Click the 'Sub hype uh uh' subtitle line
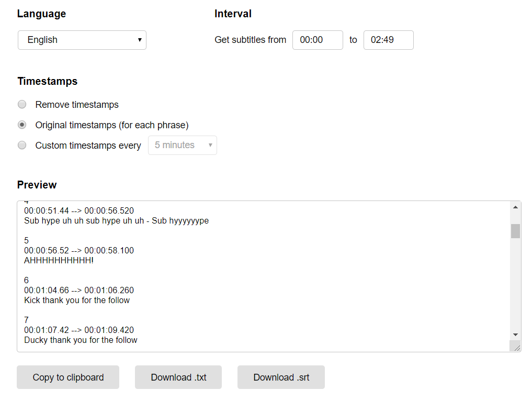Screen dimensions: 532x401 [116, 221]
